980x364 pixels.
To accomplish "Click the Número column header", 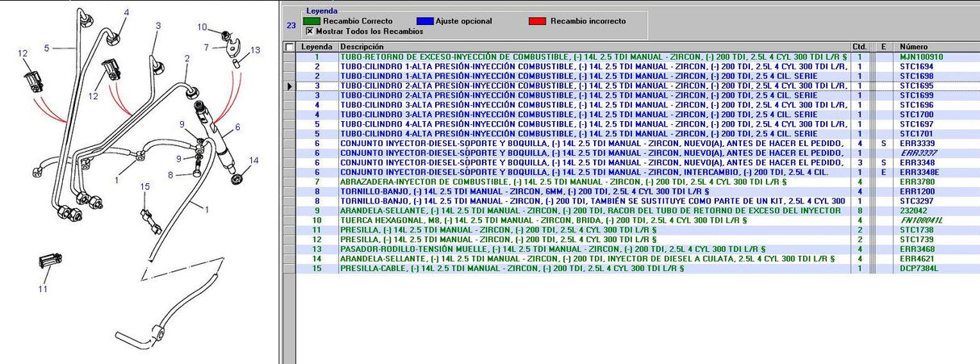I will tap(936, 47).
